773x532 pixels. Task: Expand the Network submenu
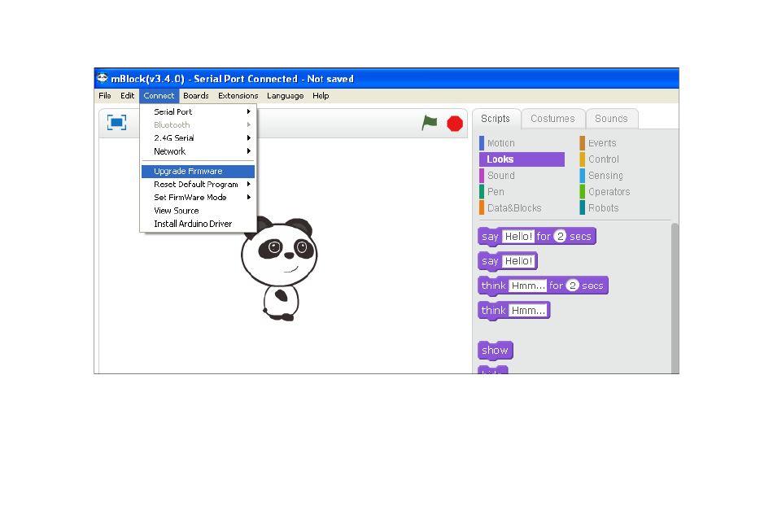[199, 151]
